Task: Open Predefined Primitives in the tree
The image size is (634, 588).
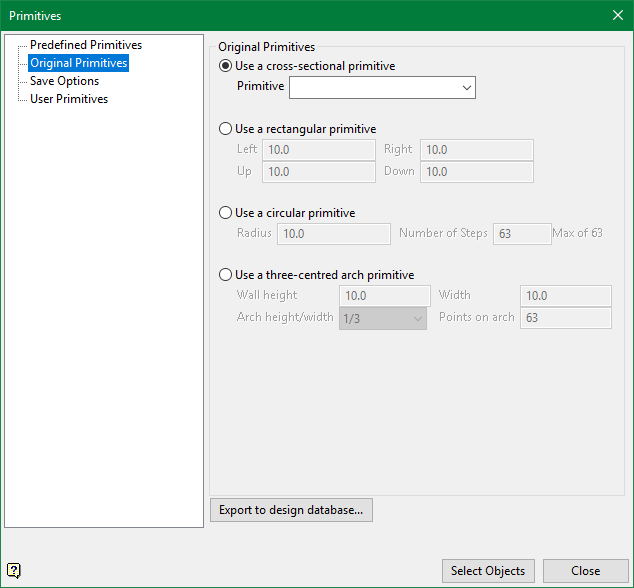Action: tap(86, 45)
